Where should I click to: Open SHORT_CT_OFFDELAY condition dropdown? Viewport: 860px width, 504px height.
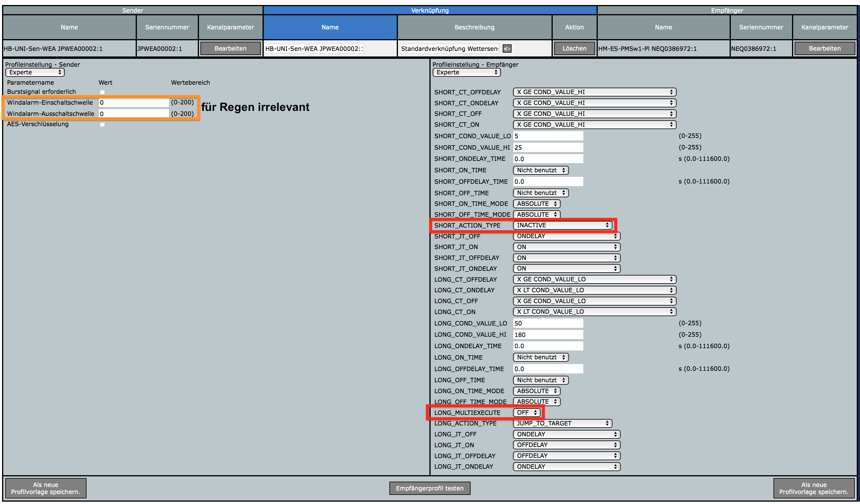tap(594, 92)
